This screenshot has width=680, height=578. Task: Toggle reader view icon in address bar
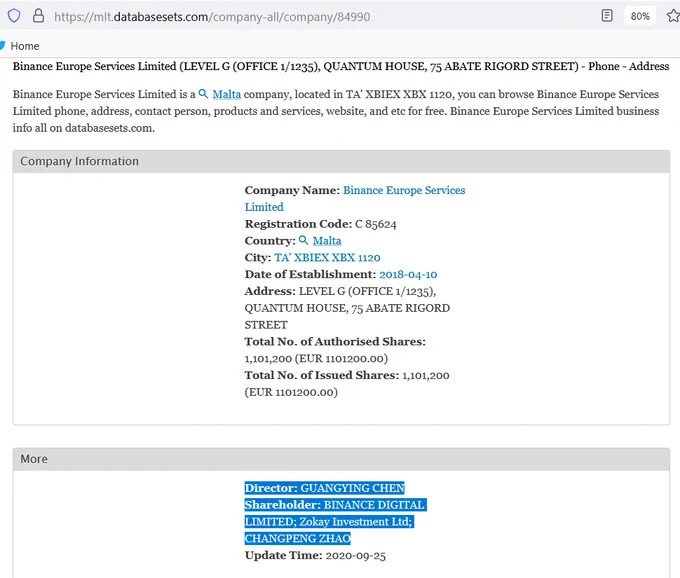607,16
